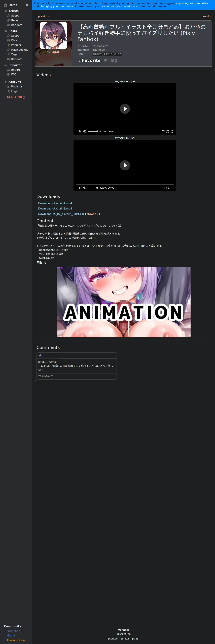215x644 pixels.
Task: Go to the next post
Action: [207, 16]
